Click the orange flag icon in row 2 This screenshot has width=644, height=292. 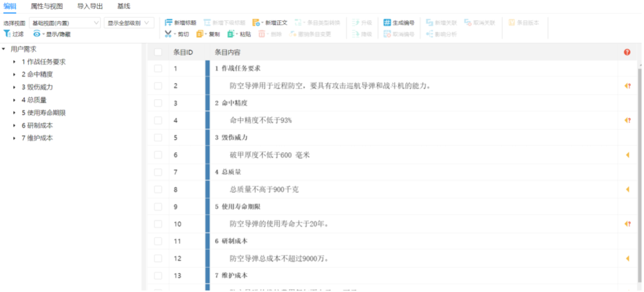click(627, 86)
